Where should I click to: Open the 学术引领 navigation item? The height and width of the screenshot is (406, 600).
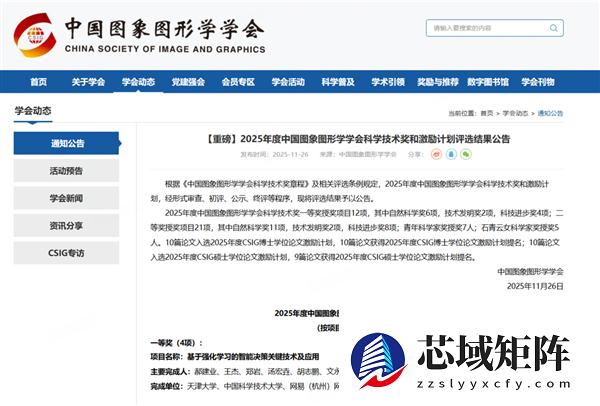(388, 82)
